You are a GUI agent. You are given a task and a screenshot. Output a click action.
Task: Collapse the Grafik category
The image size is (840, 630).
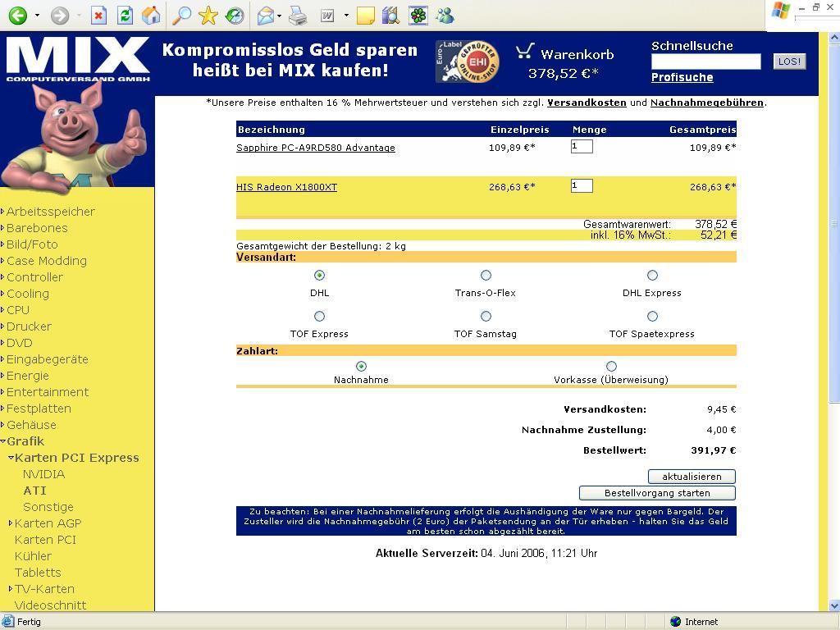[3, 441]
